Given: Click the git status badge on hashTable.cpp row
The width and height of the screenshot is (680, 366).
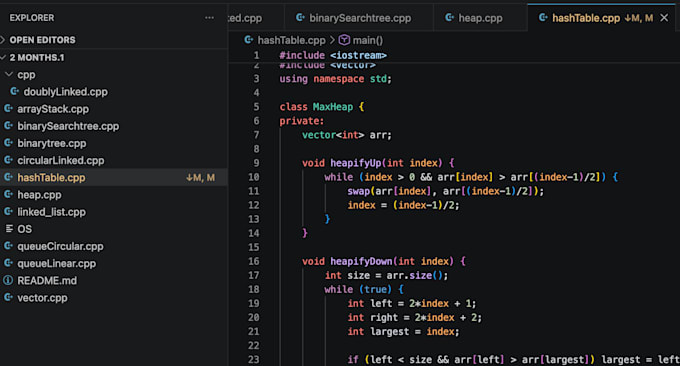Looking at the screenshot, I should [200, 177].
